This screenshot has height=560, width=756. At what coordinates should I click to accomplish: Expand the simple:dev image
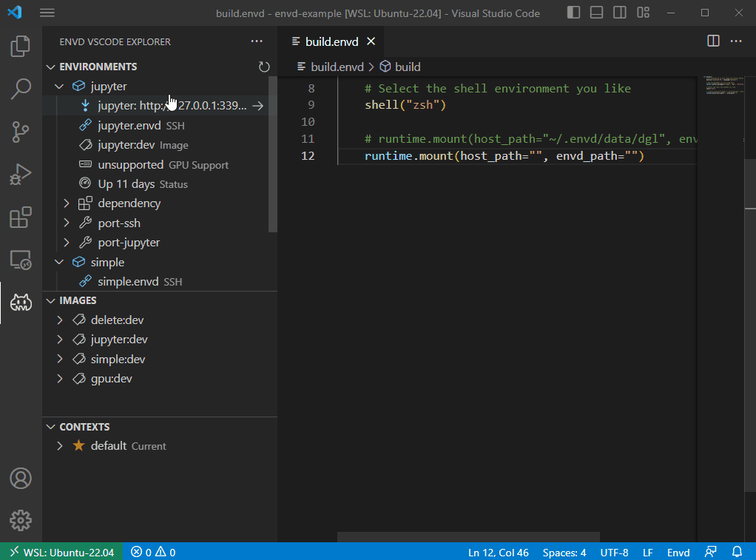coord(60,360)
